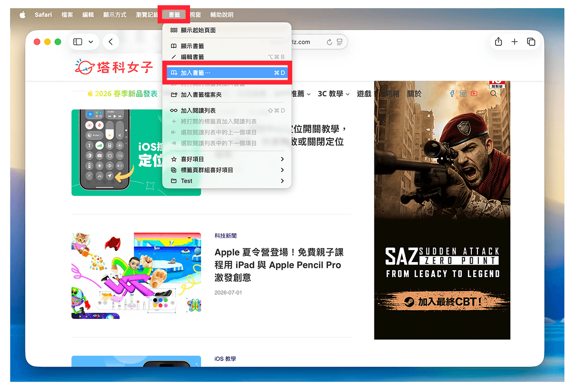Image resolution: width=573 pixels, height=392 pixels.
Task: Click the 科技新聞 category label
Action: click(x=225, y=236)
